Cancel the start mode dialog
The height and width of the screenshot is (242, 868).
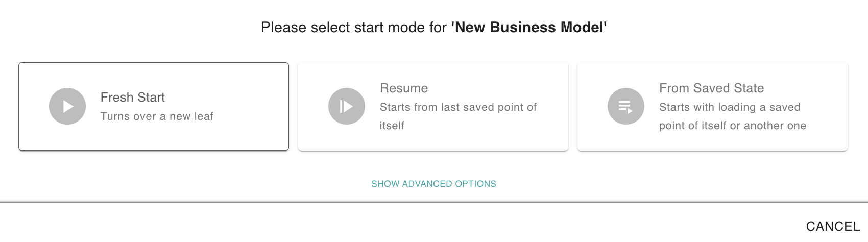(833, 226)
